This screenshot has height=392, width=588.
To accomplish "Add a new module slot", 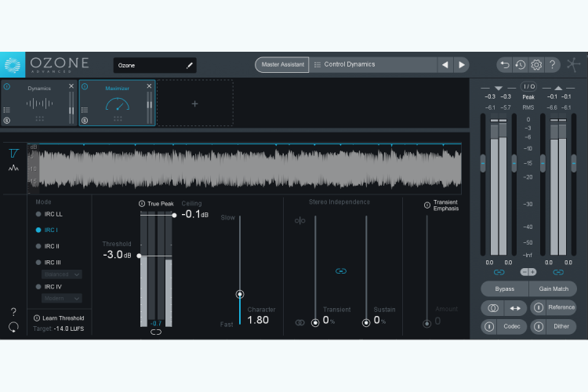I will [195, 103].
